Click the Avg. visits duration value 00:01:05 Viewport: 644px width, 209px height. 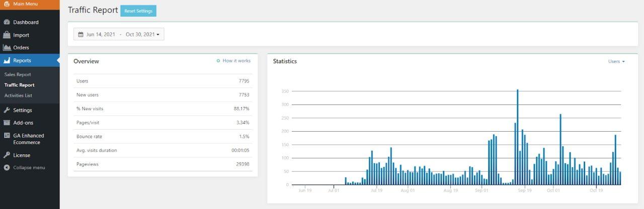coord(240,150)
